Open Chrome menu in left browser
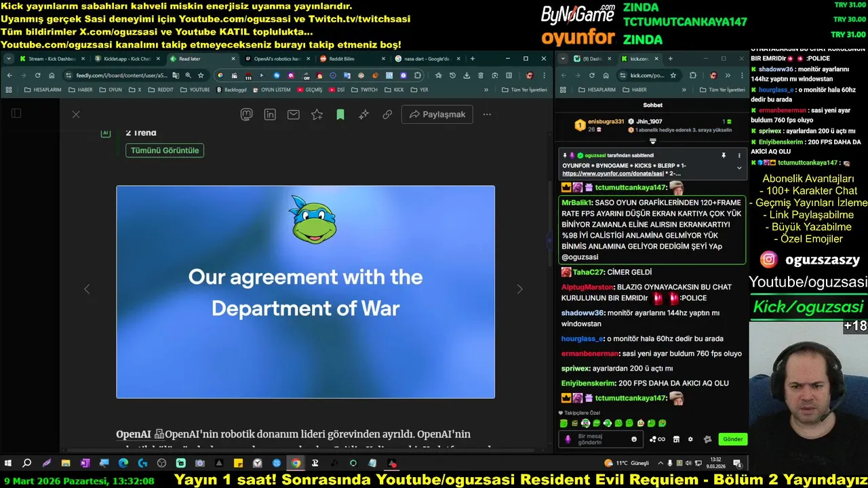 tap(543, 75)
